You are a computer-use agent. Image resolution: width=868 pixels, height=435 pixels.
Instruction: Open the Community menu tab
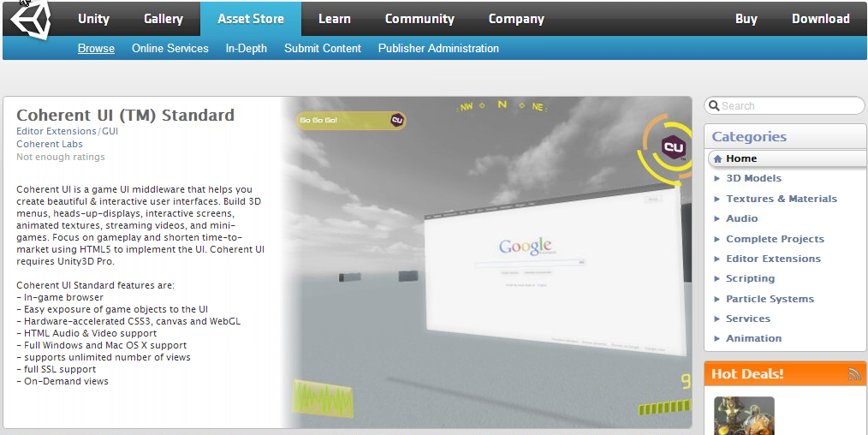tap(419, 19)
